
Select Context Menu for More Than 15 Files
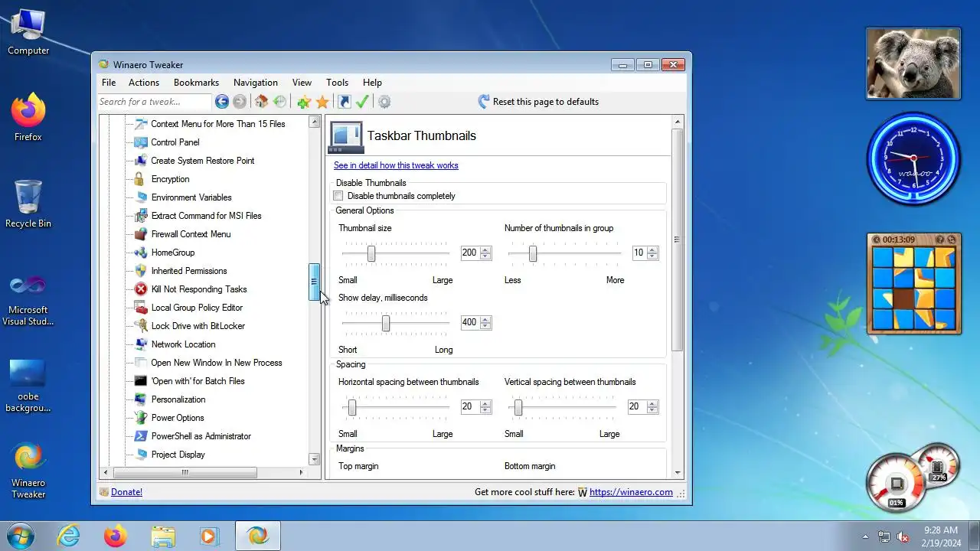coord(217,124)
